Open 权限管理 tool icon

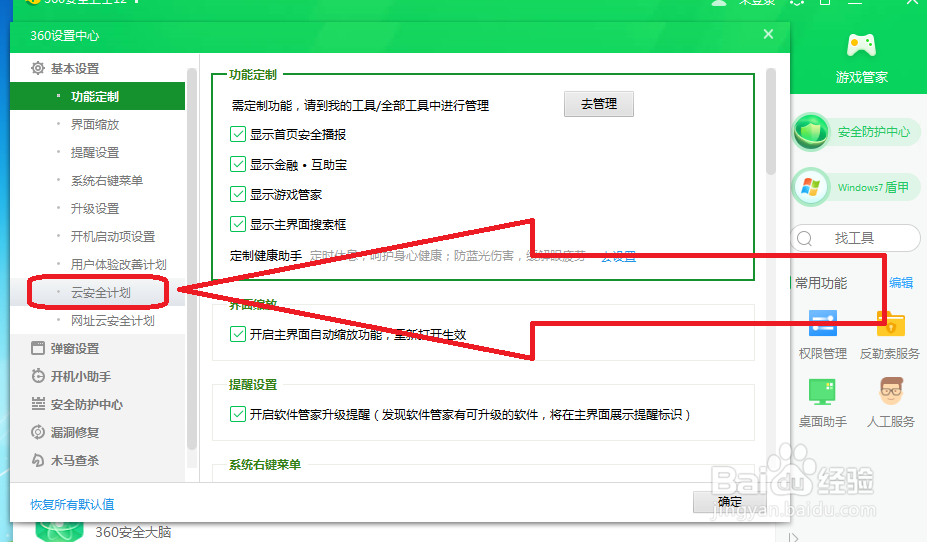tap(822, 323)
